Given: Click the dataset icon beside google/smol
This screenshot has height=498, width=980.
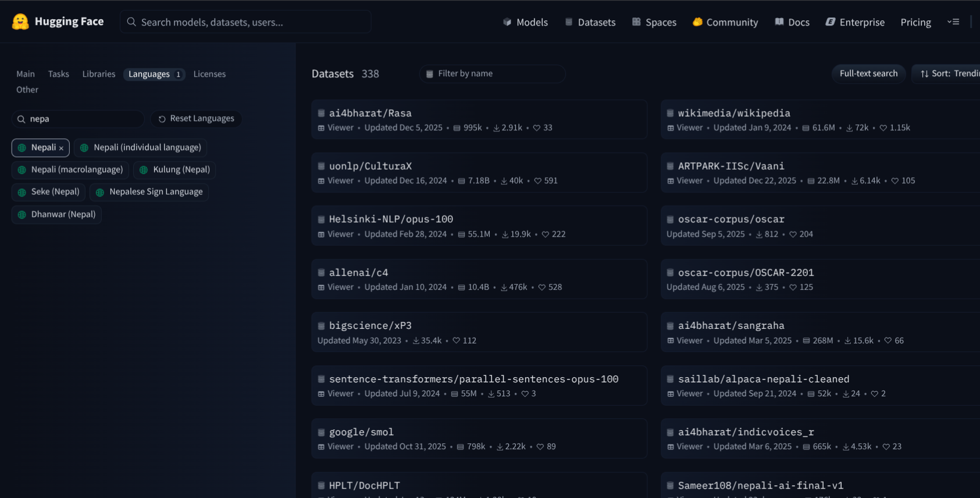Looking at the screenshot, I should pyautogui.click(x=321, y=432).
